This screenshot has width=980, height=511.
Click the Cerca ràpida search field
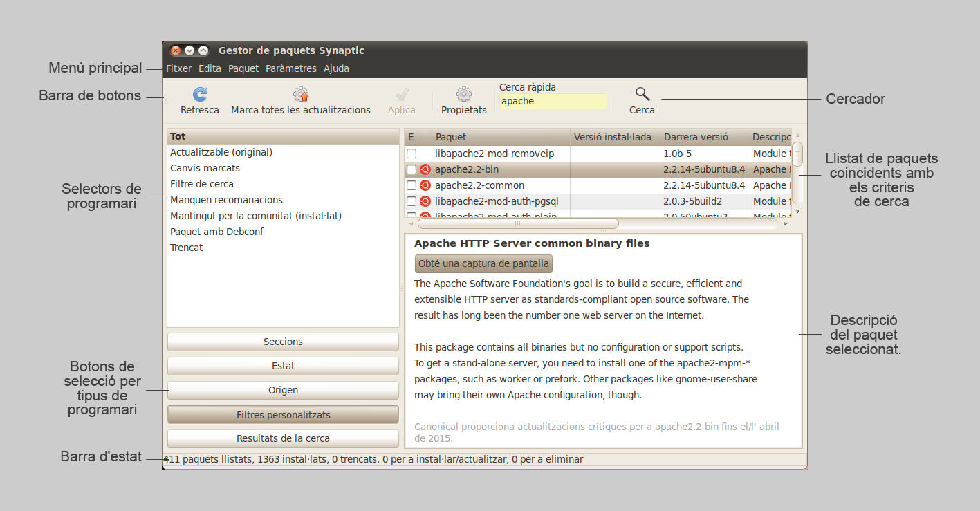coord(553,101)
